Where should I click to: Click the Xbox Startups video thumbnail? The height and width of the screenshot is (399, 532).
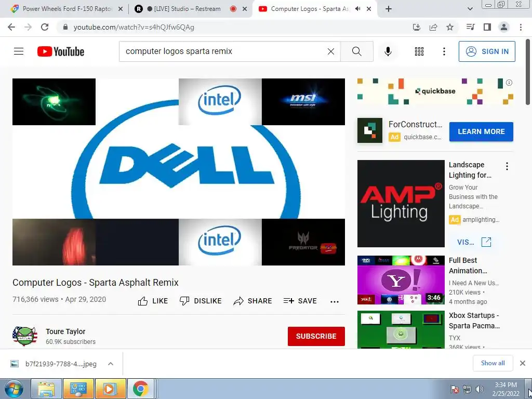[401, 330]
